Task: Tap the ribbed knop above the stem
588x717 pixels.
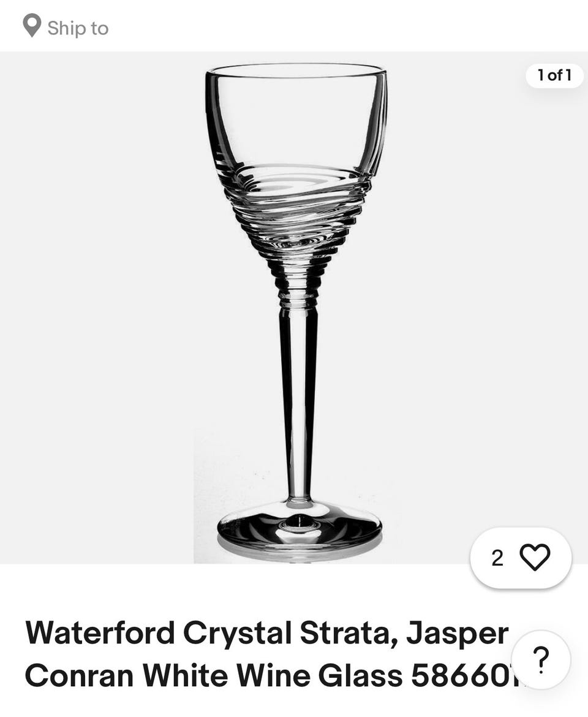Action: click(x=298, y=286)
